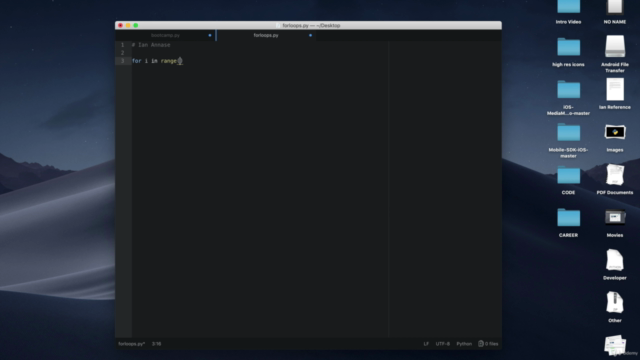The height and width of the screenshot is (360, 640).
Task: Click line number 1 in gutter
Action: tap(122, 45)
